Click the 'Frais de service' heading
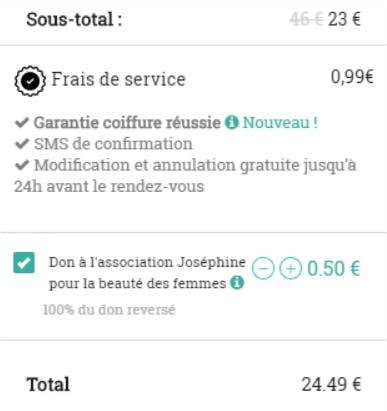Image resolution: width=387 pixels, height=411 pixels. pos(118,79)
